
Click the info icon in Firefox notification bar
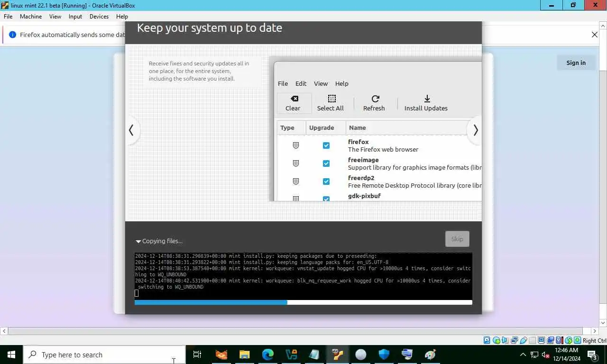[x=12, y=35]
